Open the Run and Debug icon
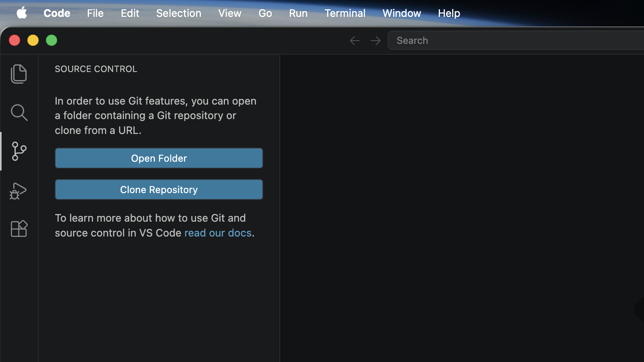Image resolution: width=644 pixels, height=362 pixels. point(19,191)
